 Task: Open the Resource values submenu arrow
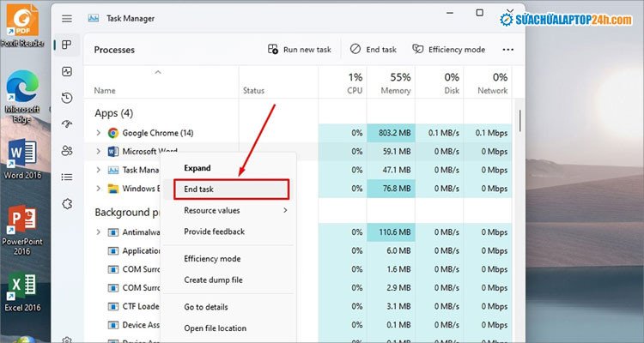[285, 210]
